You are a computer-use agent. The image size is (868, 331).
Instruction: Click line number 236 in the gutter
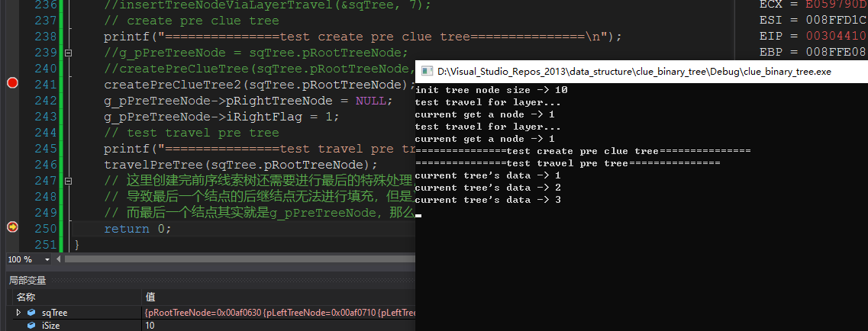45,5
